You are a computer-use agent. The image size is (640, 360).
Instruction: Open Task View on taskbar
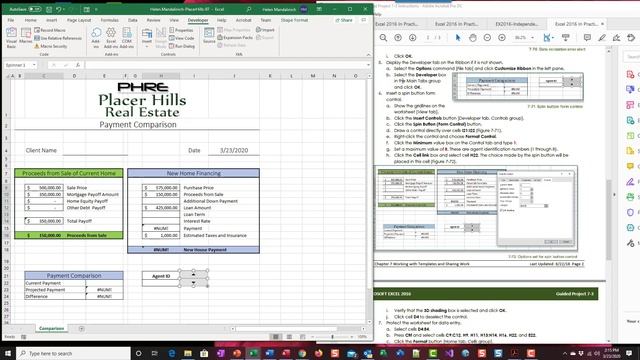click(155, 353)
